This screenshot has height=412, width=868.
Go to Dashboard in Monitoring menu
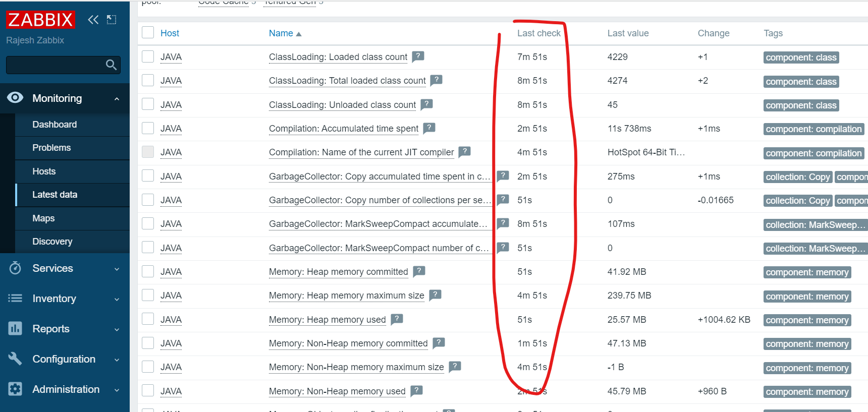click(x=55, y=125)
